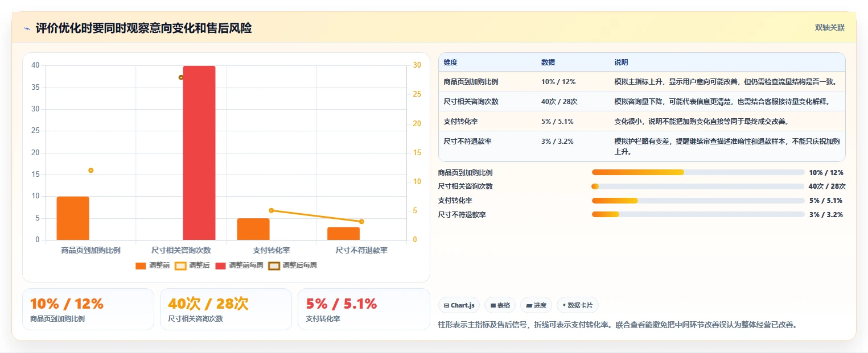Screen dimensions: 868x353
Task: Click the table note starting 模拟主指标上升
Action: 726,82
